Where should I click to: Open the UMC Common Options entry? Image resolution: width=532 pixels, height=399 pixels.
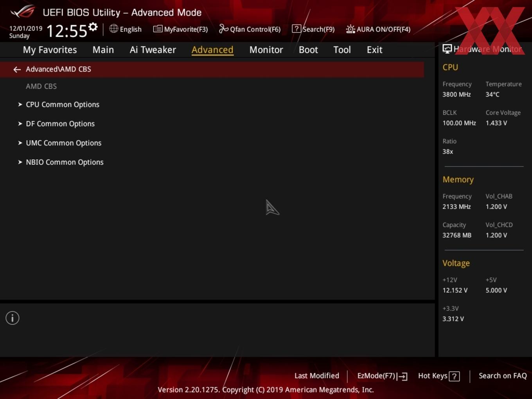(64, 143)
